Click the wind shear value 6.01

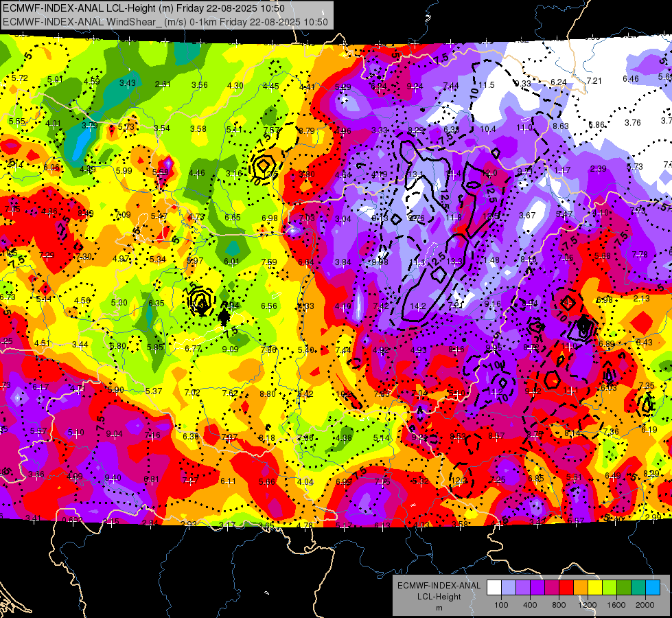click(231, 261)
